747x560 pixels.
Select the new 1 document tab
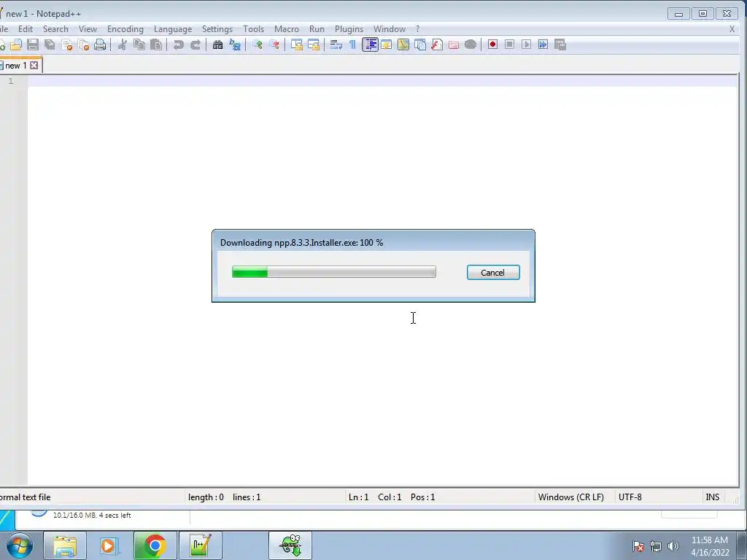point(16,66)
